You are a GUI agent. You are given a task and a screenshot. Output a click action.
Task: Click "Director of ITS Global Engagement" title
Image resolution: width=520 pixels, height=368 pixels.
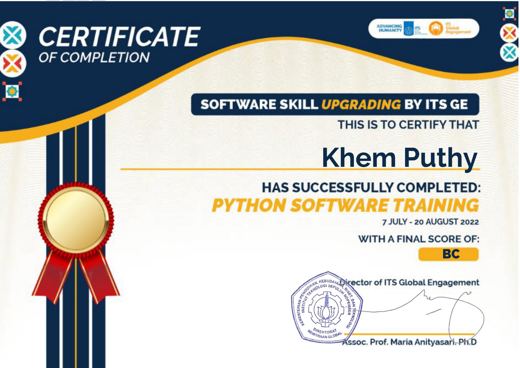click(409, 282)
